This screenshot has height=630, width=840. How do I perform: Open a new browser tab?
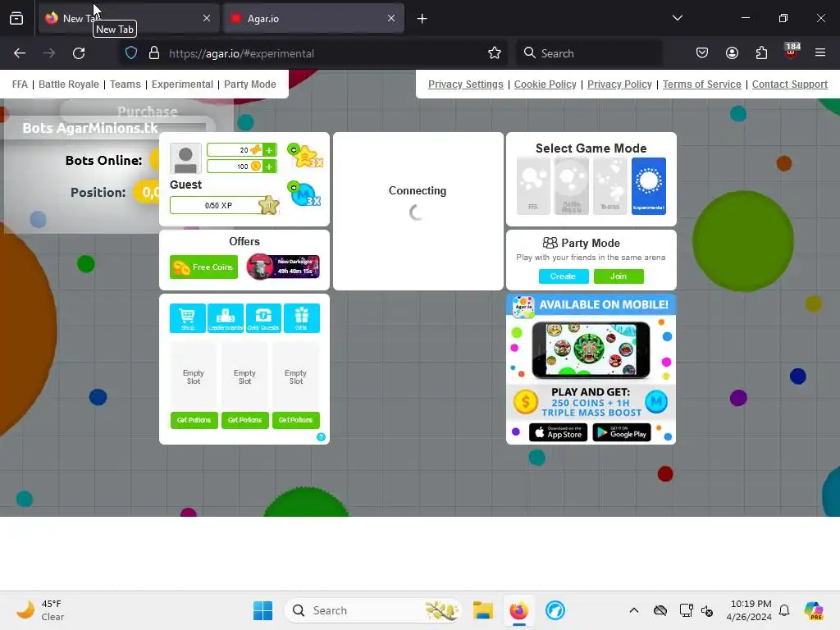click(422, 19)
